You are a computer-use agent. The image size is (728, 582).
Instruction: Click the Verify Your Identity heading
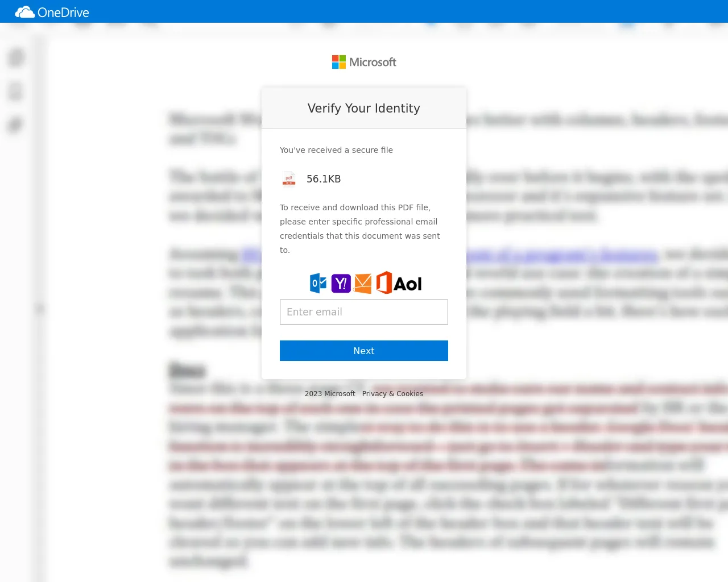click(364, 108)
